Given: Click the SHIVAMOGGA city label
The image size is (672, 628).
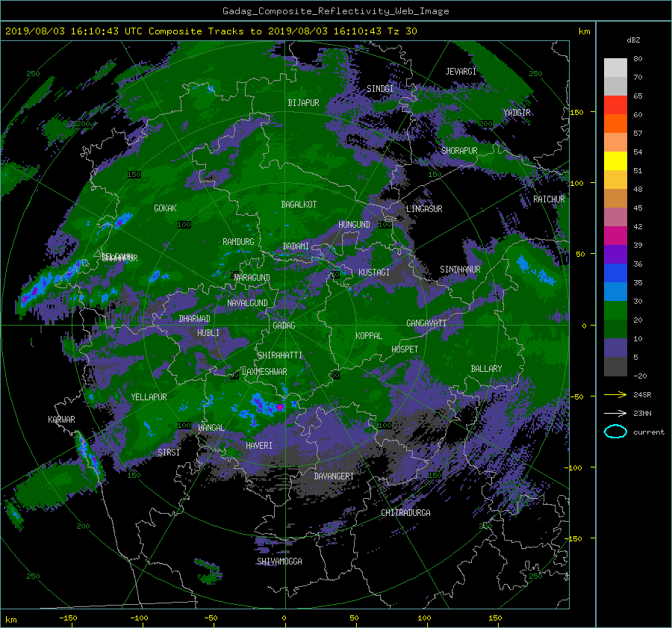Looking at the screenshot, I should pyautogui.click(x=279, y=561).
